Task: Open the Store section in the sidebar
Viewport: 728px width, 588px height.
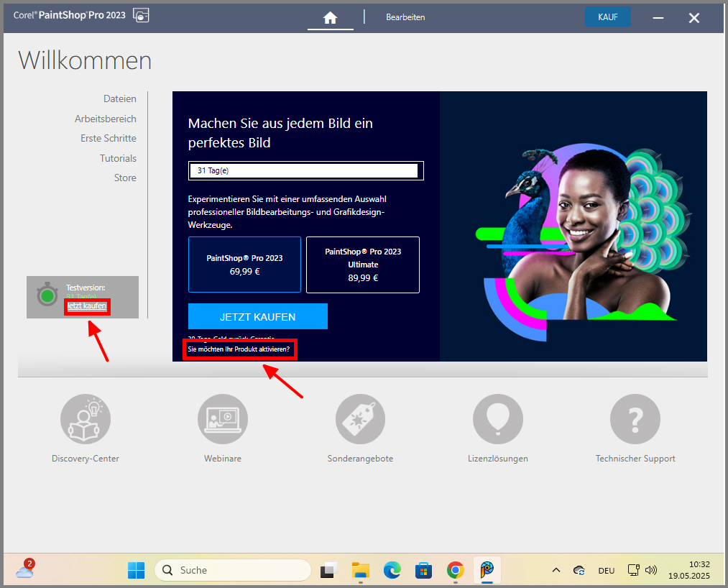Action: point(124,178)
